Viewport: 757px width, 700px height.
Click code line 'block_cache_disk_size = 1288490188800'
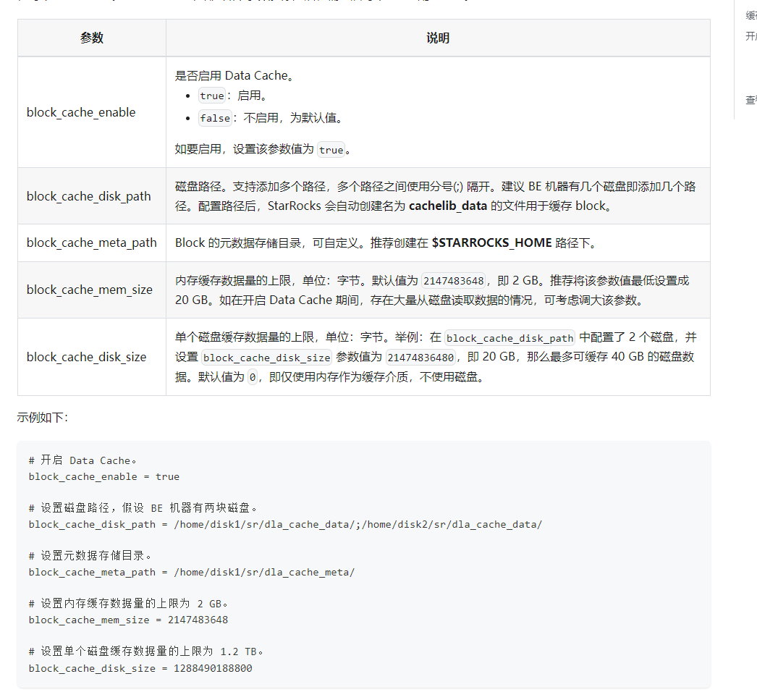tap(140, 668)
